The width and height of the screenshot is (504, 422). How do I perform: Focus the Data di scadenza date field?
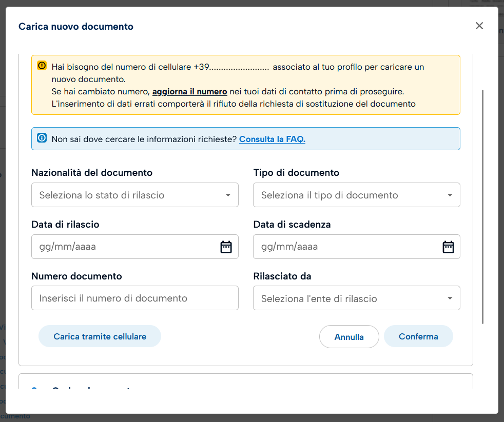344,247
